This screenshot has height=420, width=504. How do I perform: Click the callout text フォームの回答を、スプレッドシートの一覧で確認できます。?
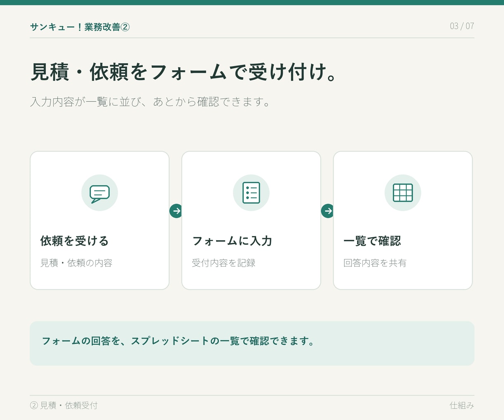(x=178, y=341)
